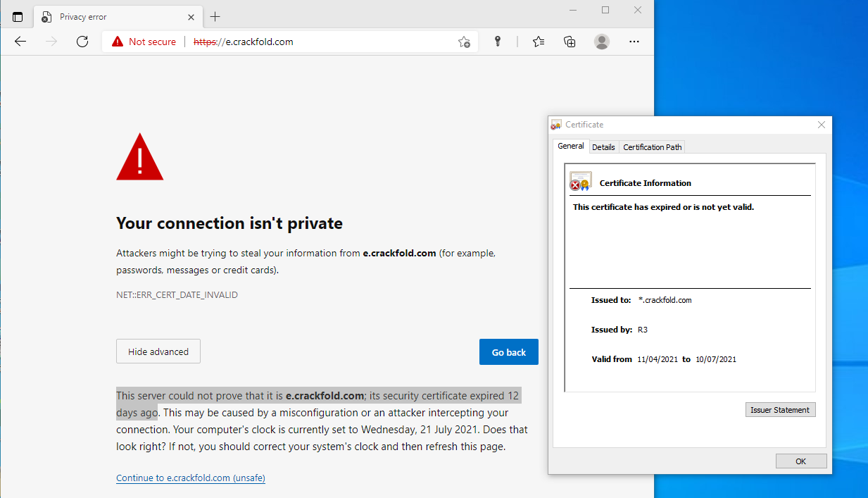Click the valid-from date 11/04/2021
This screenshot has height=498, width=868.
click(658, 359)
